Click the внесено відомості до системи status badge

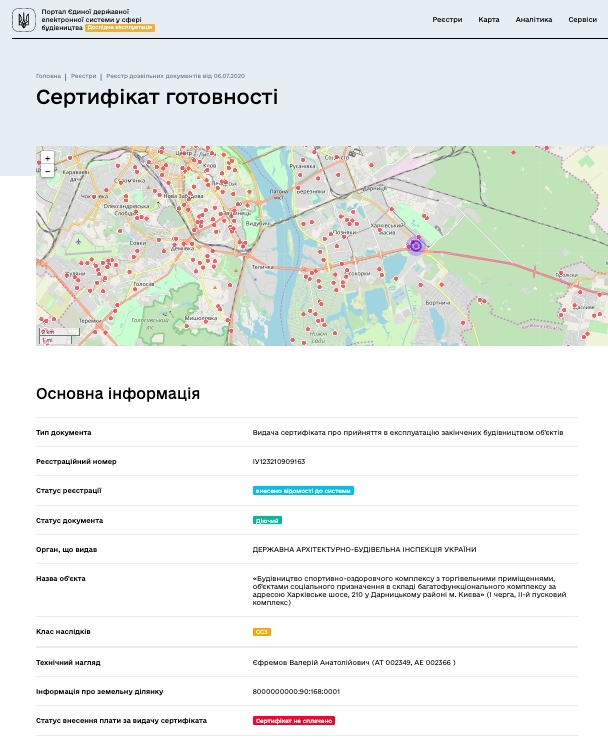pos(303,491)
